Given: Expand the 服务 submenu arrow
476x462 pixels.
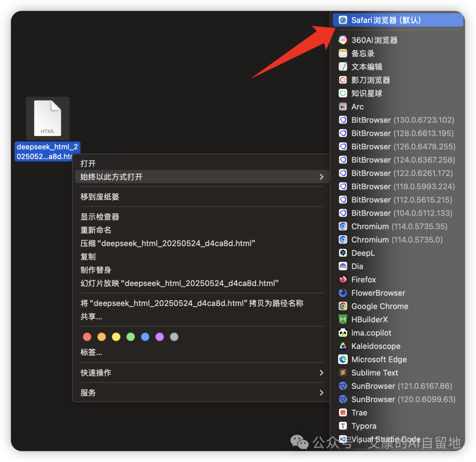Looking at the screenshot, I should [x=321, y=392].
